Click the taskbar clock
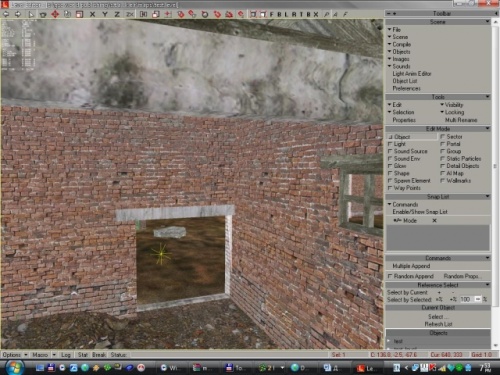500x375 pixels. 485,368
